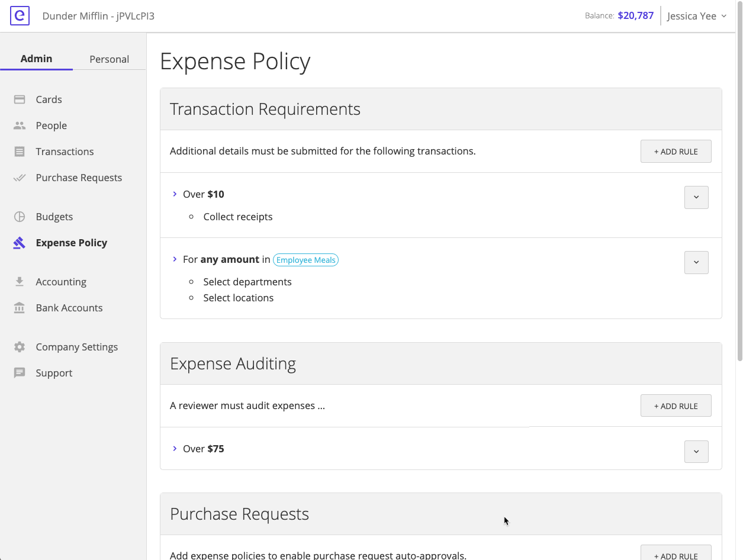Click the Expense Policy gavel icon

(20, 243)
